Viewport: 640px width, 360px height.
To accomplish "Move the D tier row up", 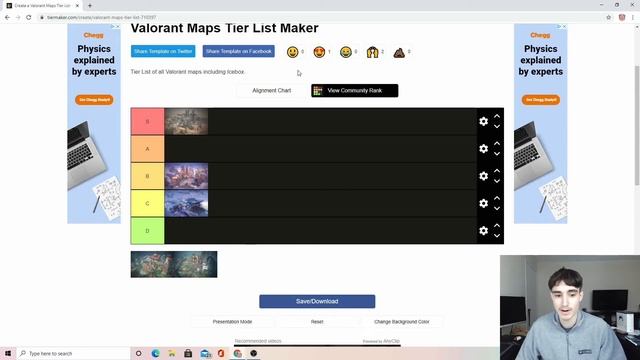I will [497, 225].
